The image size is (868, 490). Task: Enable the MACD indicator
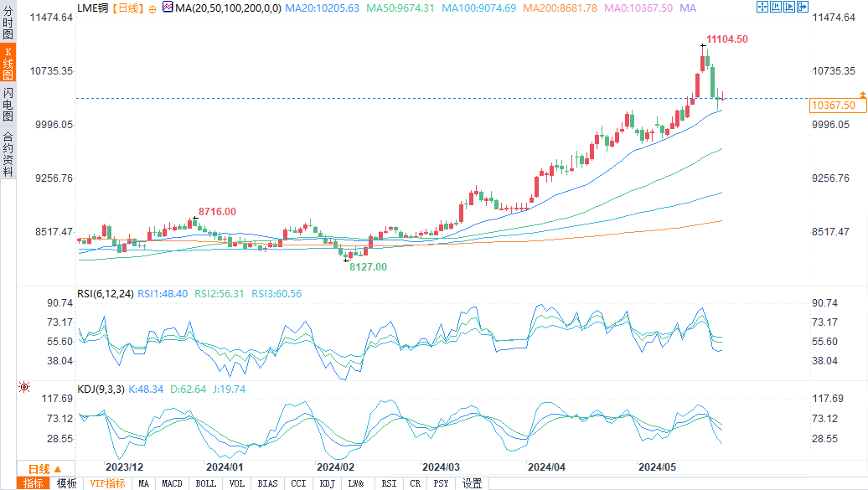172,483
